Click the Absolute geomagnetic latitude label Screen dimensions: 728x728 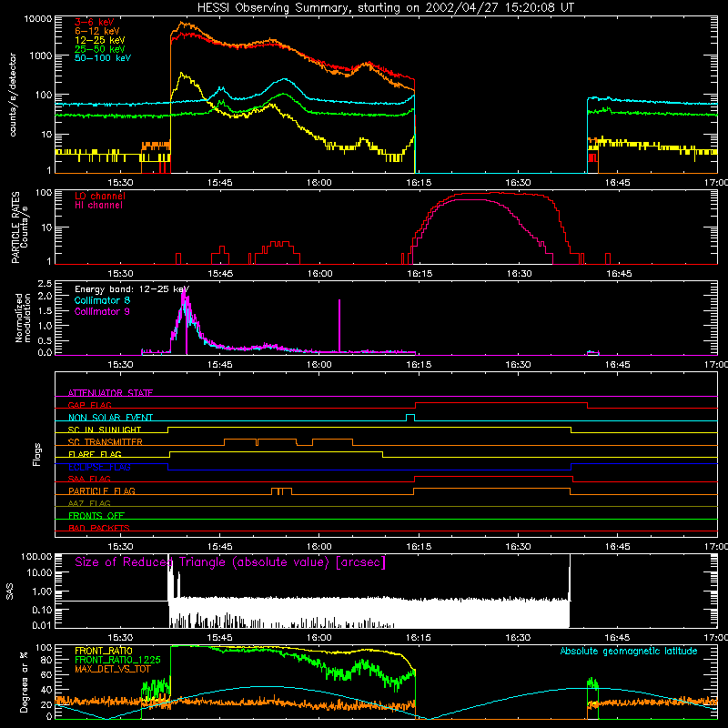pyautogui.click(x=629, y=651)
